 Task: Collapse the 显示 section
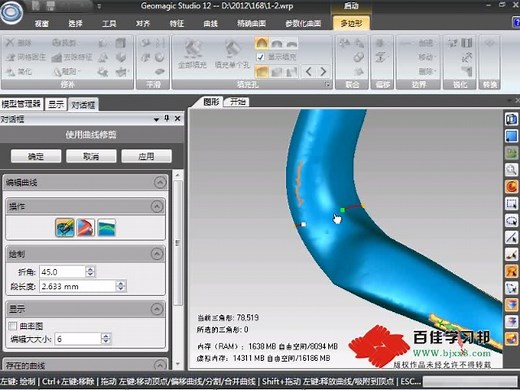[x=157, y=309]
